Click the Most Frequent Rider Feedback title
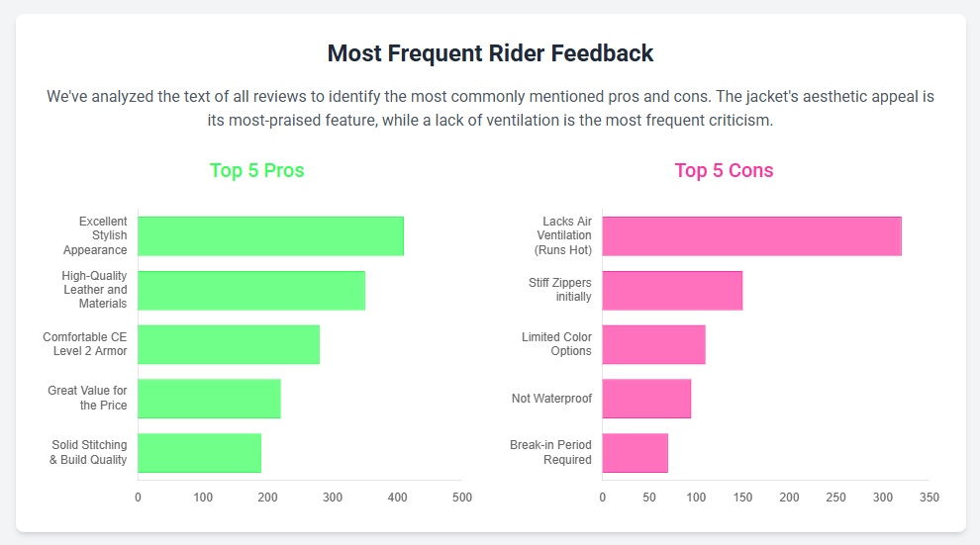980x545 pixels. coord(490,53)
